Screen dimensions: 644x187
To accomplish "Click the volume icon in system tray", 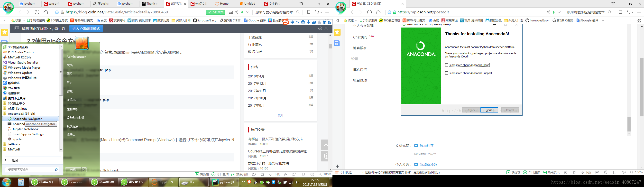I will [x=297, y=183].
